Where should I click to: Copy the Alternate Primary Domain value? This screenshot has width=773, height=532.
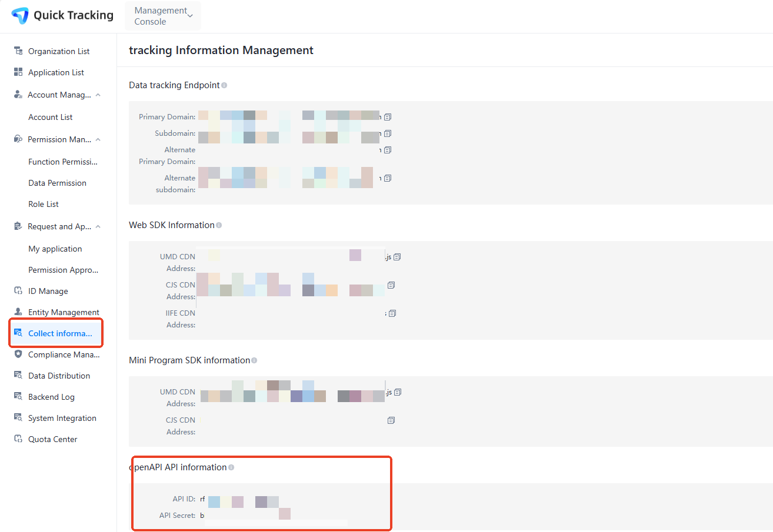(388, 150)
